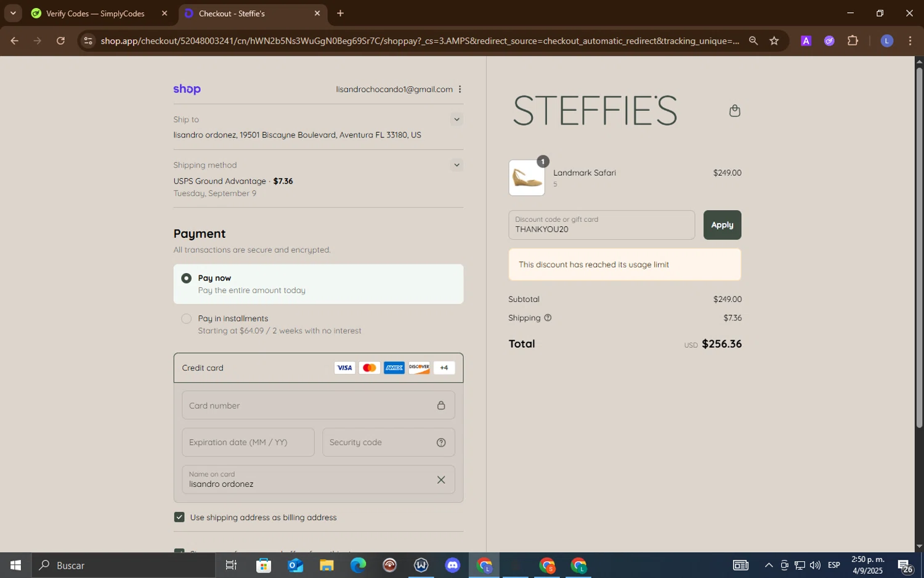This screenshot has height=578, width=924.
Task: Open Outlook from the taskbar
Action: 295,565
